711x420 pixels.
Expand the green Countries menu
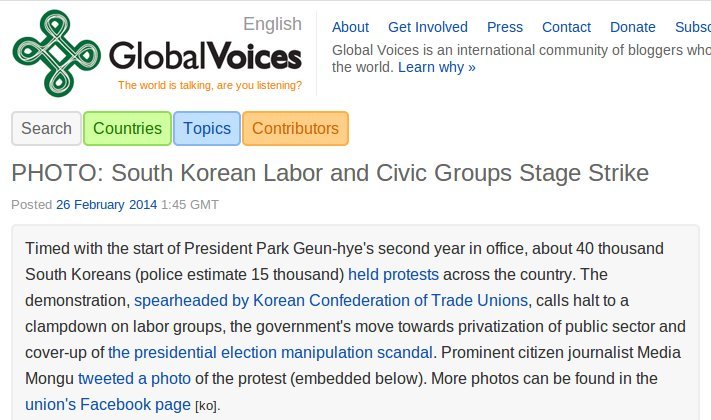127,128
